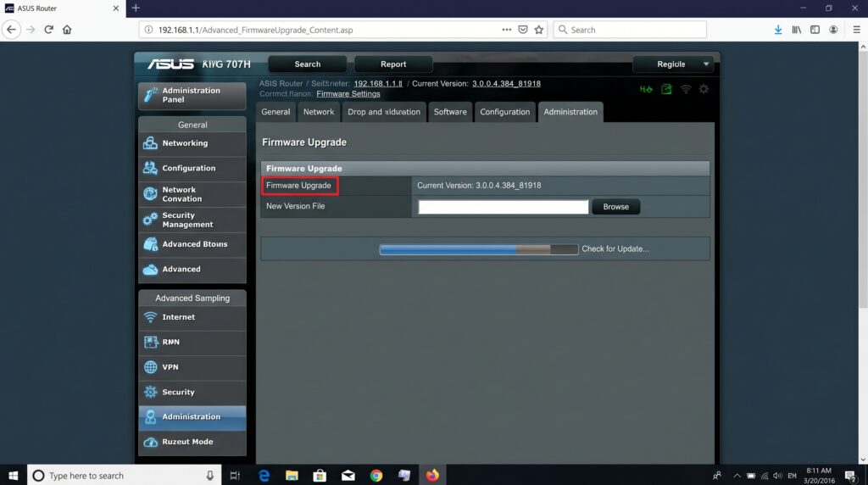The width and height of the screenshot is (868, 485).
Task: Open Configuration in the General sidebar
Action: tap(192, 168)
